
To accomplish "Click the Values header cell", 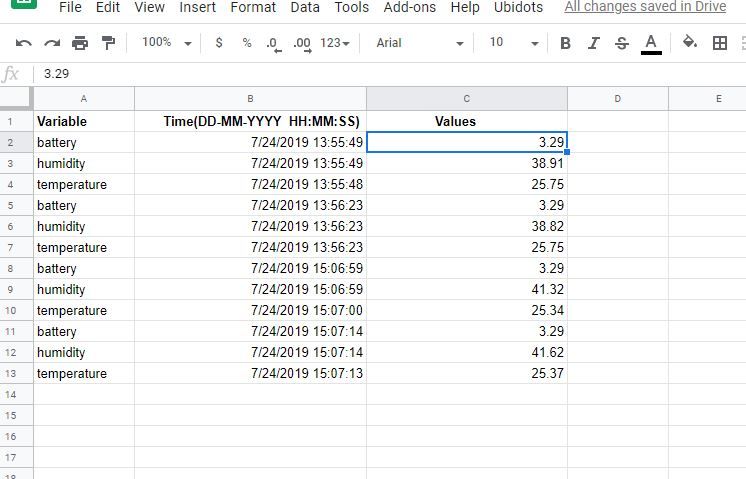I will 467,121.
